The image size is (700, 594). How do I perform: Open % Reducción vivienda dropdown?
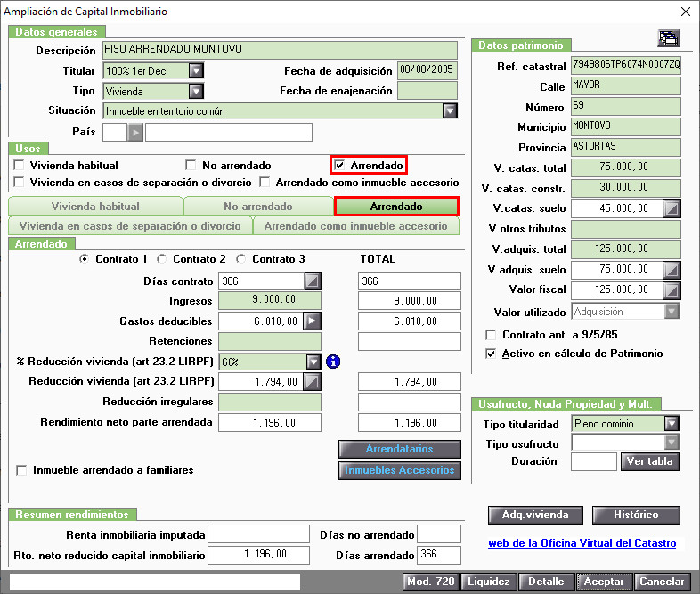point(313,362)
